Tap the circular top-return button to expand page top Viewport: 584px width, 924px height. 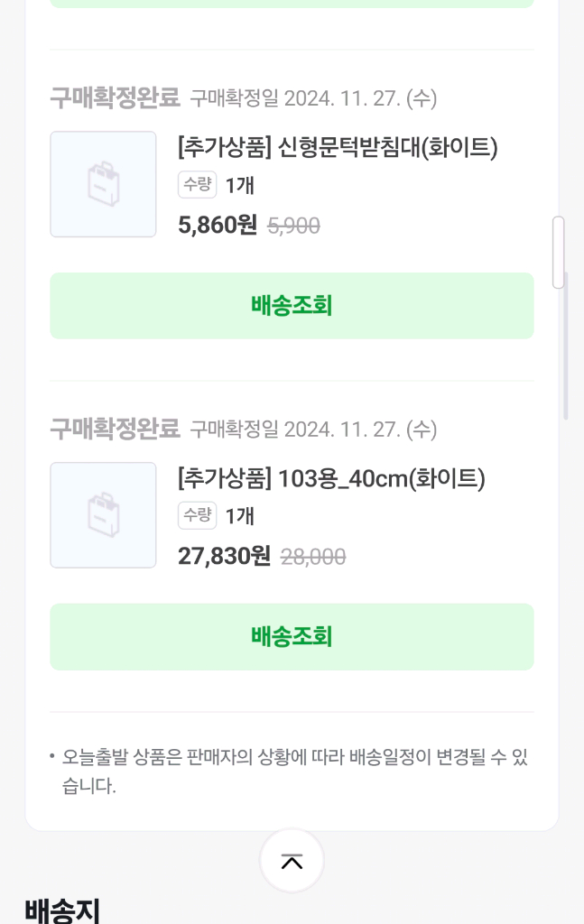point(292,860)
